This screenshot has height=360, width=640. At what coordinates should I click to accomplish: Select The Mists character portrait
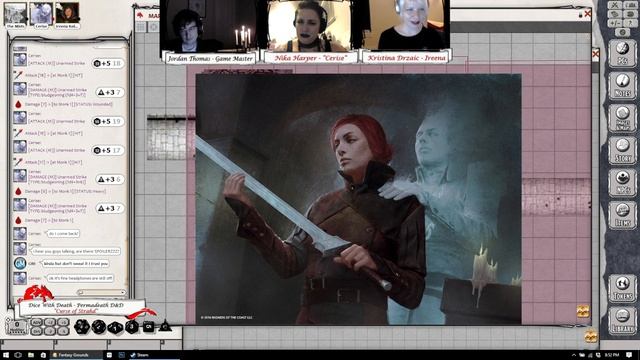click(x=16, y=15)
